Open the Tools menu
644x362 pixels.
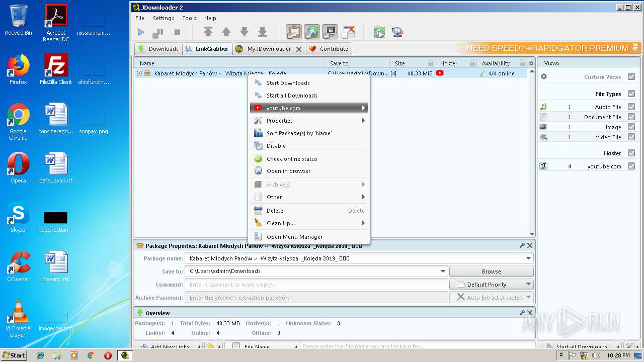point(189,18)
